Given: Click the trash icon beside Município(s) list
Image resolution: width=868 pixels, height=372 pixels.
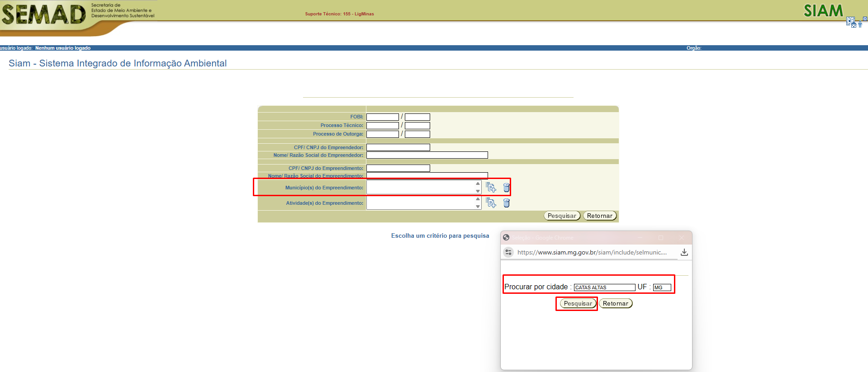Looking at the screenshot, I should 507,188.
